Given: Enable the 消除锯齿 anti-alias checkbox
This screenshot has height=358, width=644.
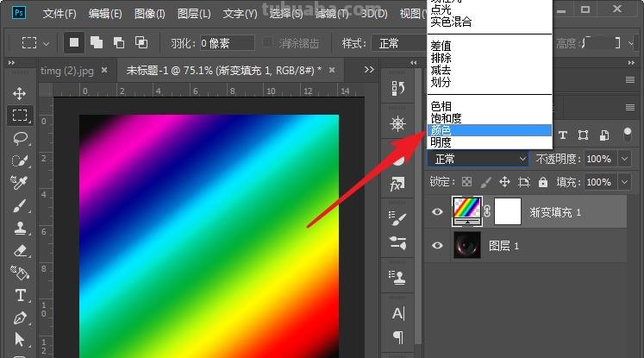Looking at the screenshot, I should pos(268,43).
